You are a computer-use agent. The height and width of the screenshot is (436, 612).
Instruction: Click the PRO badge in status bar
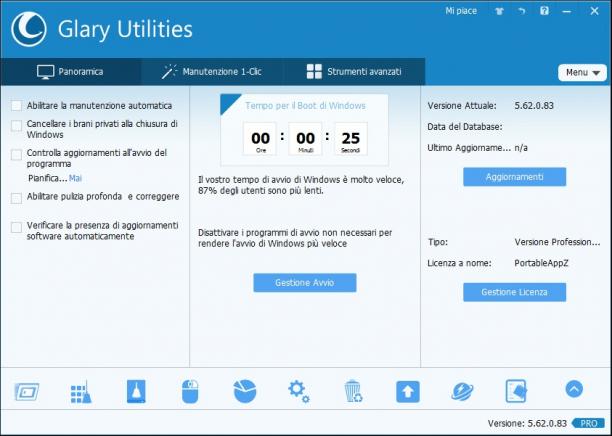click(589, 424)
